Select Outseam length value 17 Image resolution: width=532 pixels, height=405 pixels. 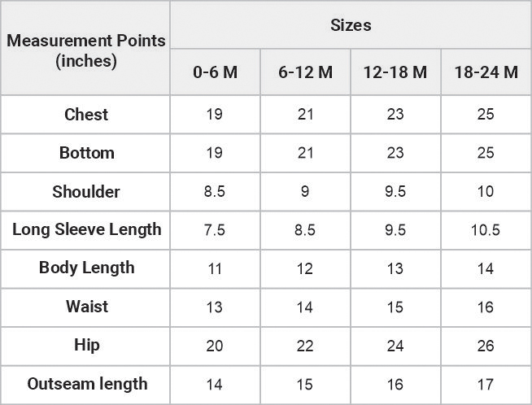pos(486,385)
